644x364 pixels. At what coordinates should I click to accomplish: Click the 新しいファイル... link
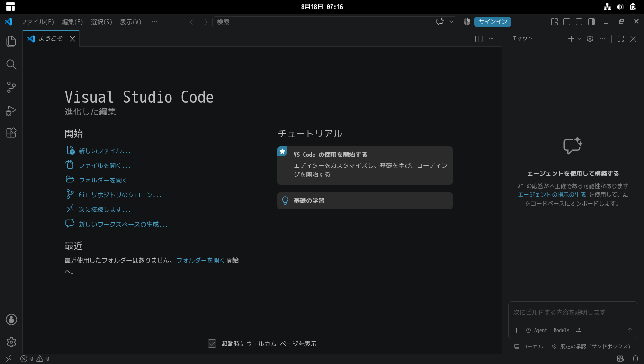click(105, 151)
